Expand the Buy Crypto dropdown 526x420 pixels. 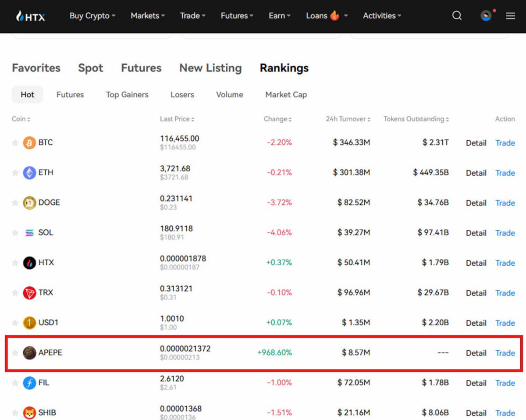point(92,16)
